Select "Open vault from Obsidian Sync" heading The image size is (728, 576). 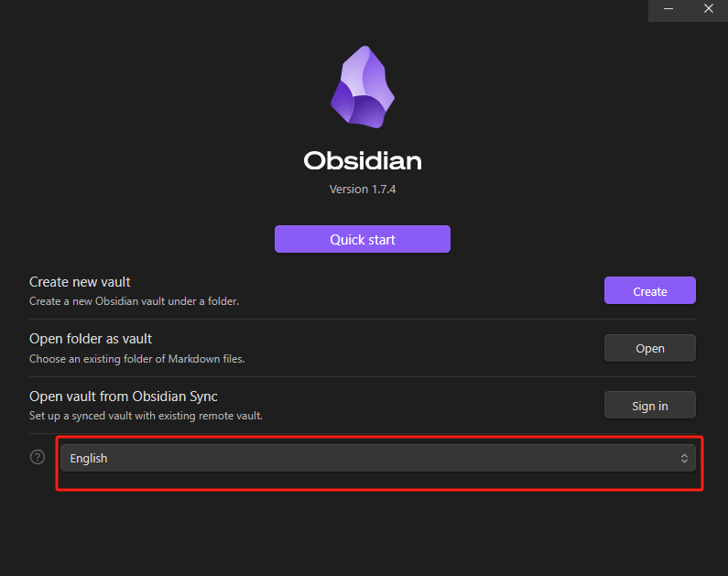coord(124,397)
